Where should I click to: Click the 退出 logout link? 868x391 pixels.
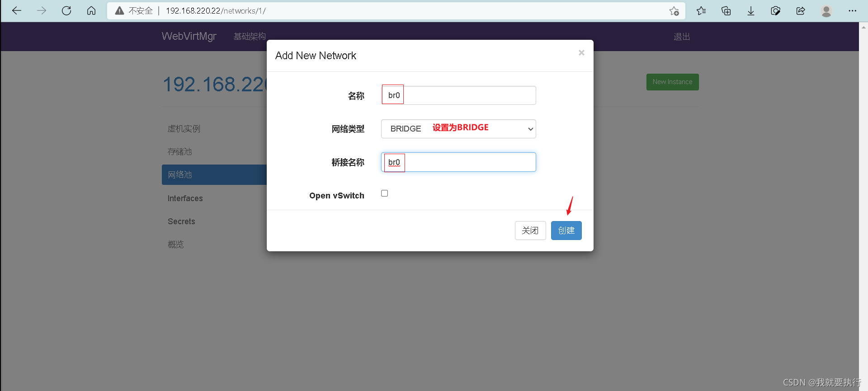coord(682,37)
